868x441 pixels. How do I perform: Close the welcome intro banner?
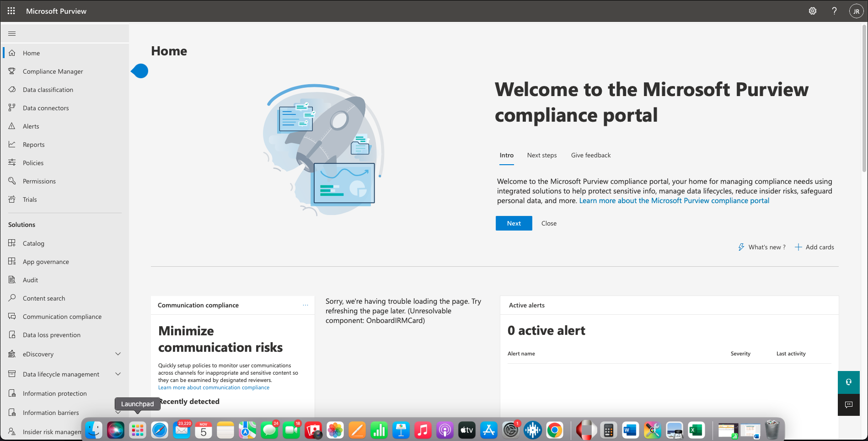click(549, 223)
